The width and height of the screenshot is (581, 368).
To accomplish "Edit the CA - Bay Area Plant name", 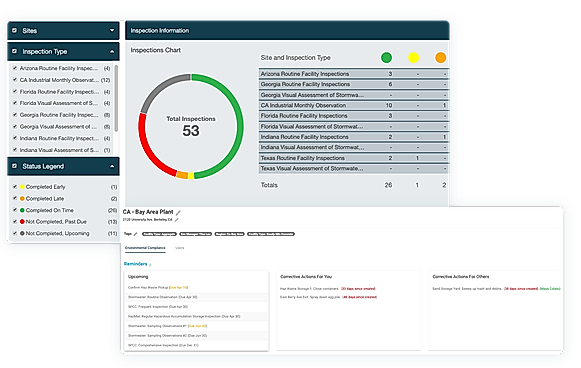I will coord(178,212).
